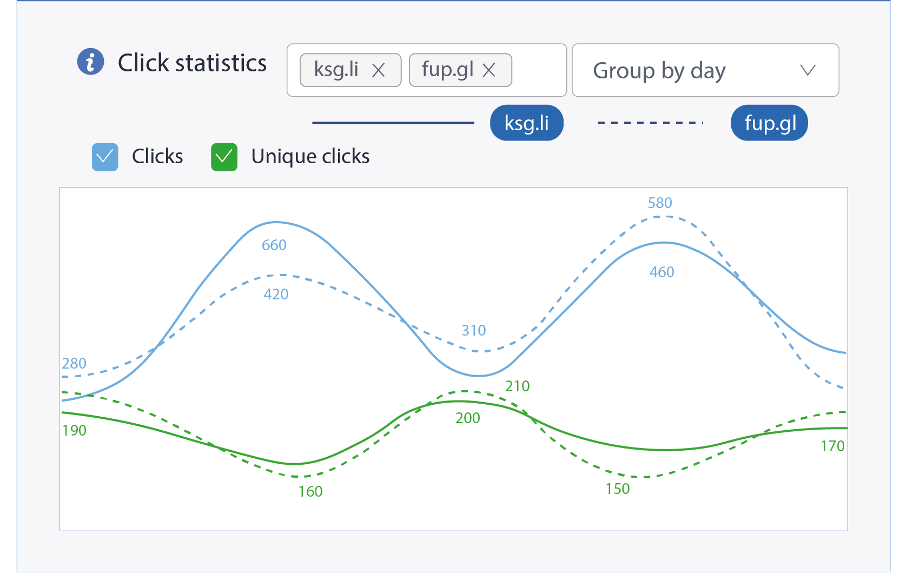
Task: Click the 460 data label
Action: pos(662,272)
